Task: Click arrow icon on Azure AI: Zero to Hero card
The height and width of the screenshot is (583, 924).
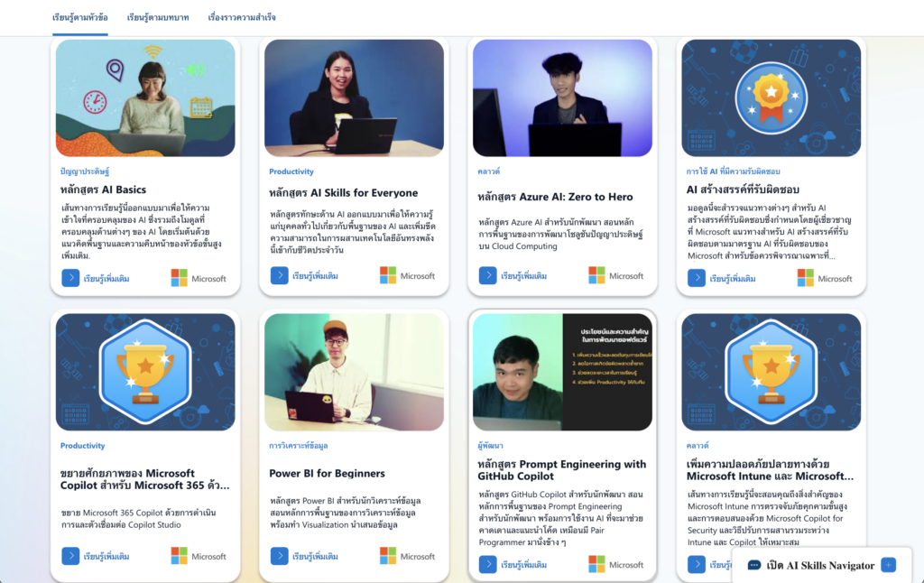Action: 487,275
